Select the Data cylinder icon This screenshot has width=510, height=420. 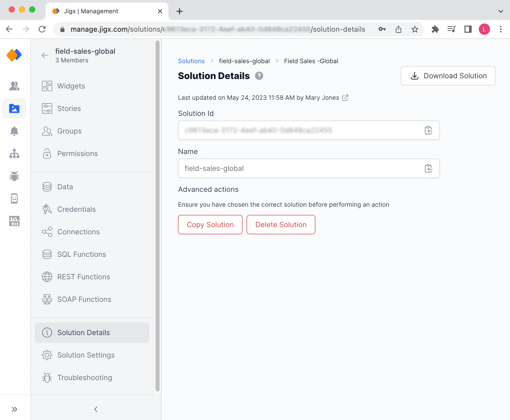[x=47, y=186]
